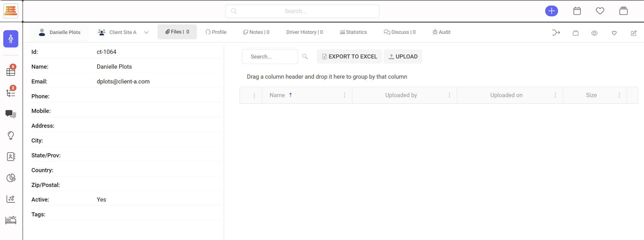Click the merge arrow icon in the record toolbar
This screenshot has width=644, height=240.
(556, 33)
